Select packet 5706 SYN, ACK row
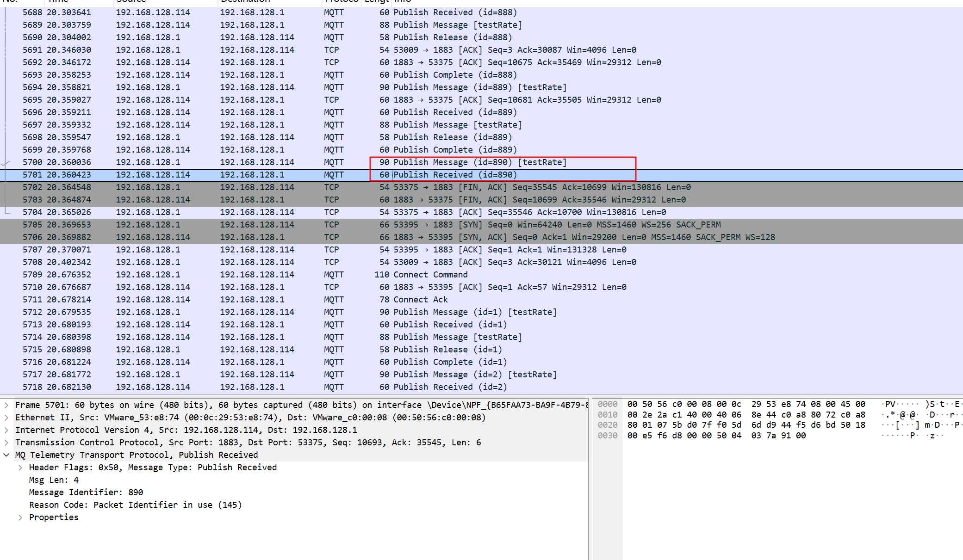 (x=481, y=237)
